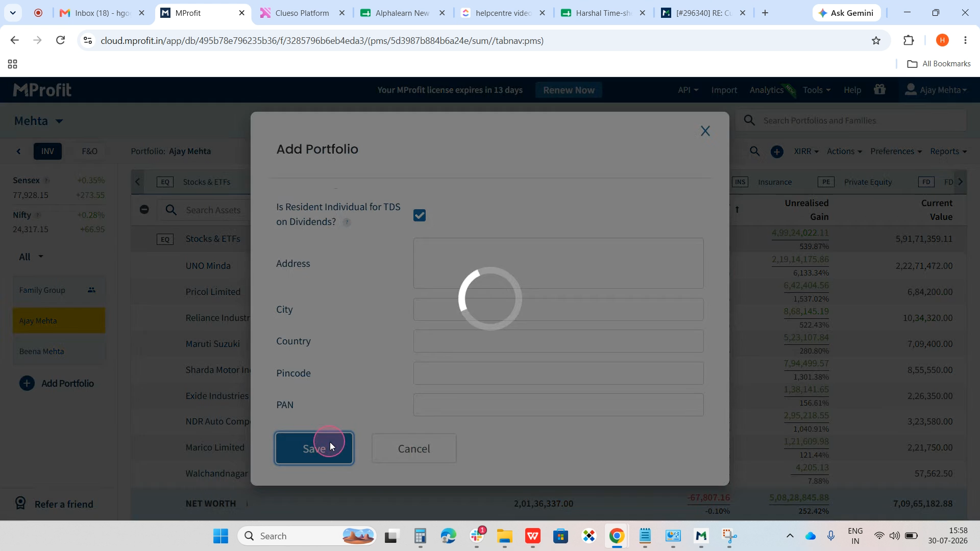Click Pricol Limited stock row name
Viewport: 980px width, 551px height.
213,292
